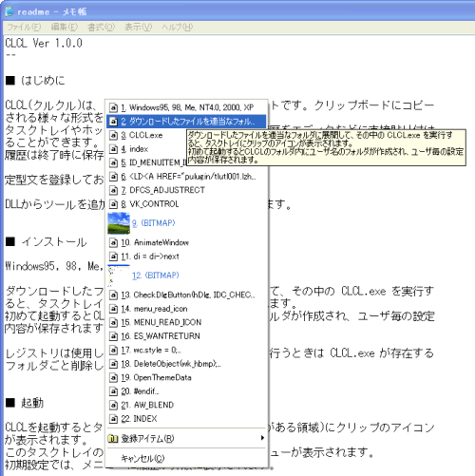Click folder icon beside 登録アイテム(R)
This screenshot has height=476, width=475.
[x=113, y=439]
